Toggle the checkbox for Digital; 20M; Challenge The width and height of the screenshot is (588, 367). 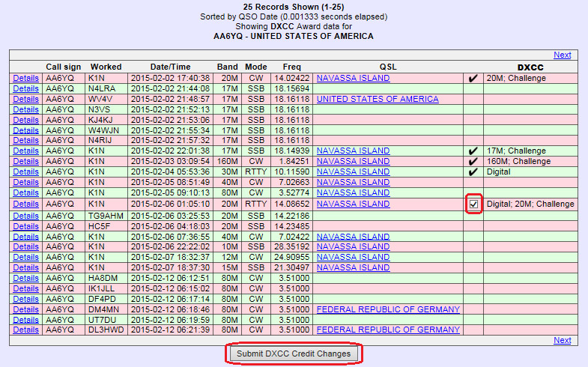point(473,204)
